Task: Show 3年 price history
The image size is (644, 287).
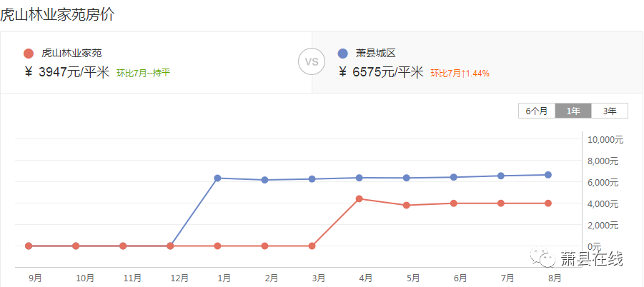Action: coord(610,111)
